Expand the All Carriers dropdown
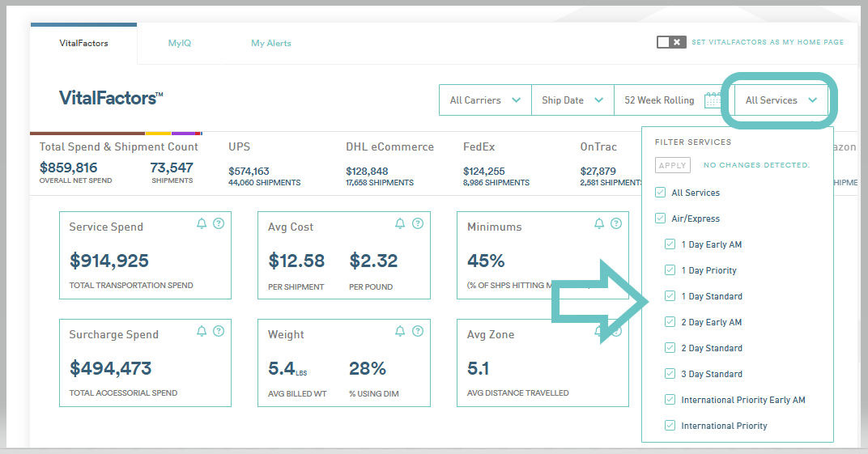Viewport: 868px width, 454px height. coord(485,100)
